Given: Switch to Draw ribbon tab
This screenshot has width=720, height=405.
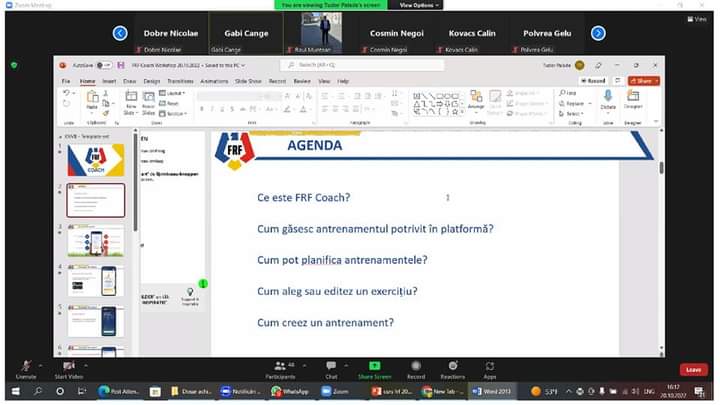Looking at the screenshot, I should click(129, 81).
